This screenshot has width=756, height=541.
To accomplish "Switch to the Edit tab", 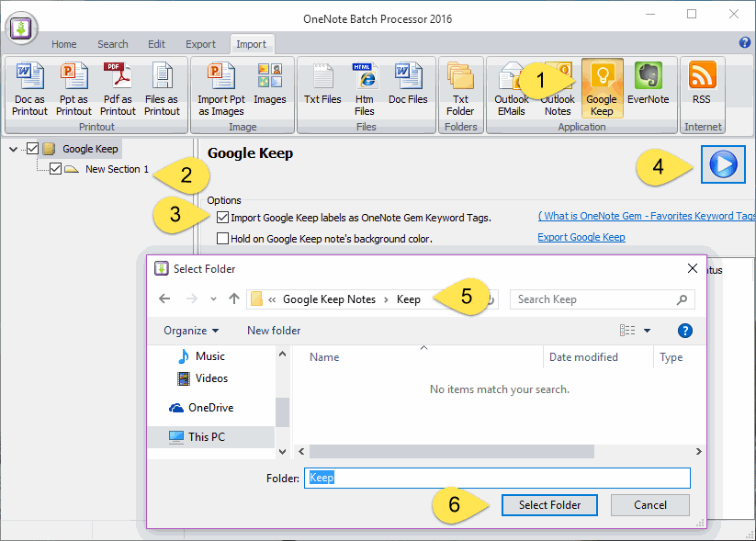I will pyautogui.click(x=156, y=44).
